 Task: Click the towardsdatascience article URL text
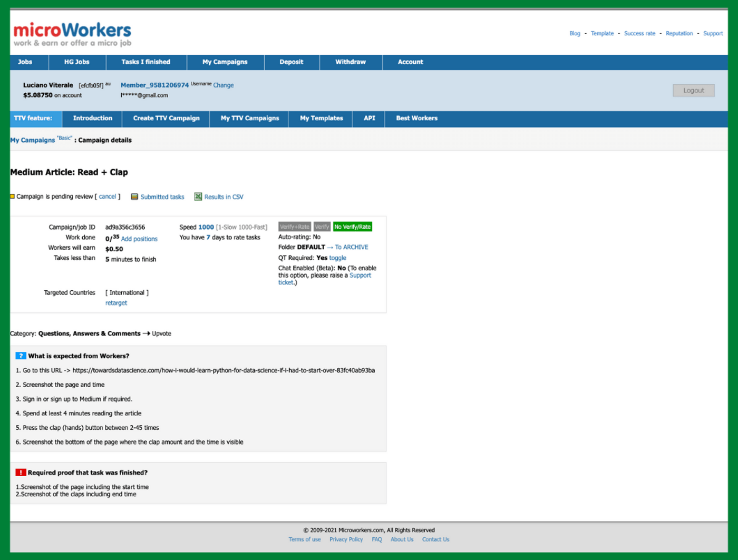(x=224, y=370)
